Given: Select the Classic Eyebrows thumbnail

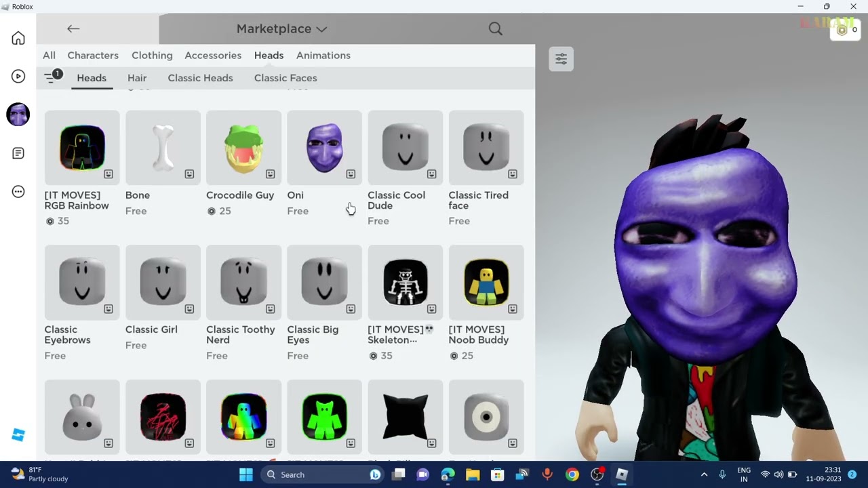Looking at the screenshot, I should coord(82,282).
